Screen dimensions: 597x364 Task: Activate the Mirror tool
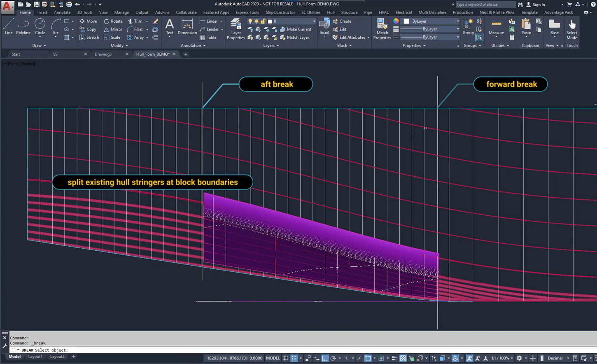coord(112,29)
